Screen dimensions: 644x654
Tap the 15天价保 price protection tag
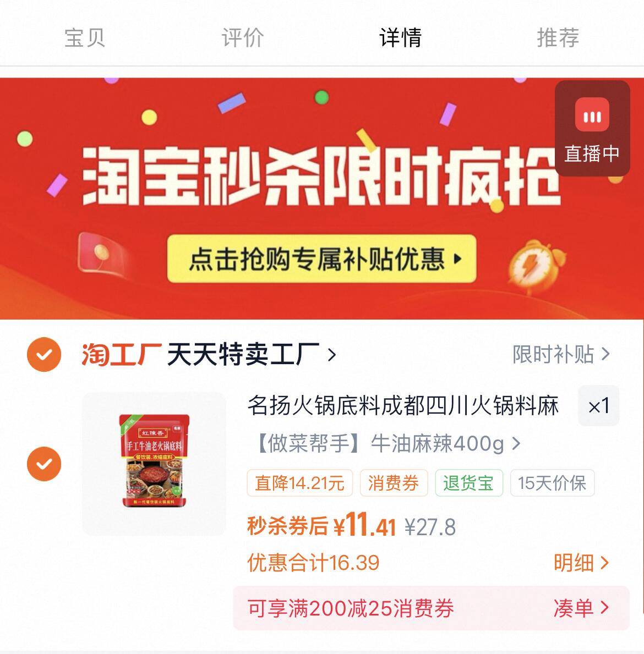[552, 483]
